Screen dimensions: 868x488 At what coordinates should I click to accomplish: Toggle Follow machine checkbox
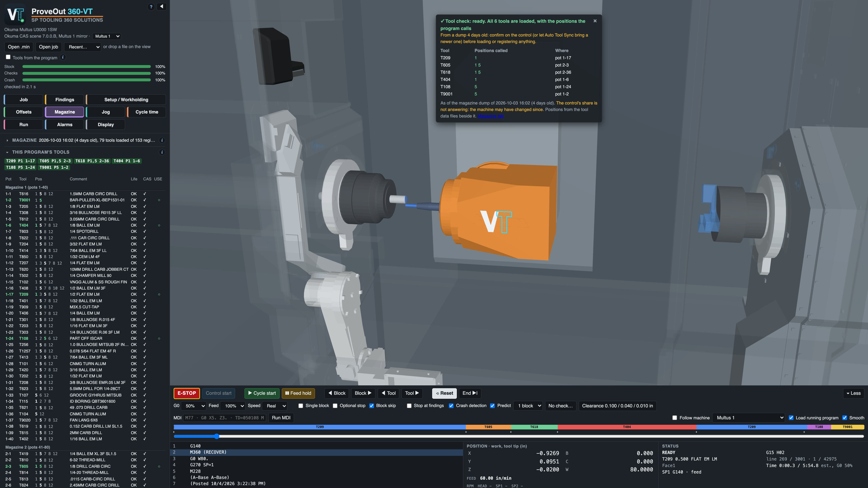(x=675, y=418)
